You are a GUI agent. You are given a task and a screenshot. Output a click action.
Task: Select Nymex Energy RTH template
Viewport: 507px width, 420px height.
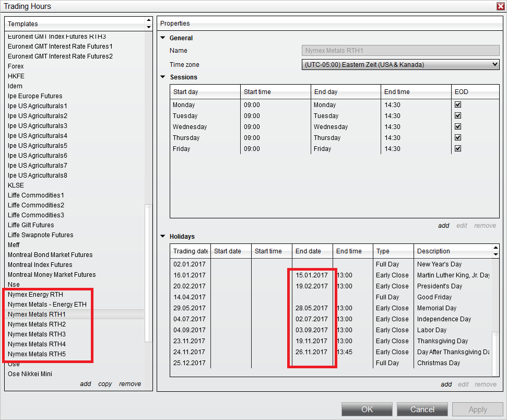36,295
